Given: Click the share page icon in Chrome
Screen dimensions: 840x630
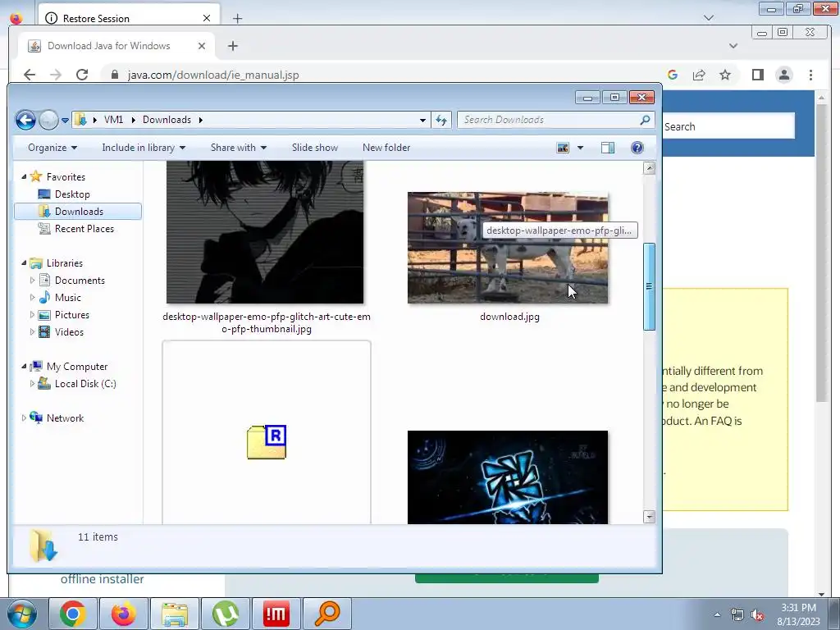Looking at the screenshot, I should (x=699, y=75).
